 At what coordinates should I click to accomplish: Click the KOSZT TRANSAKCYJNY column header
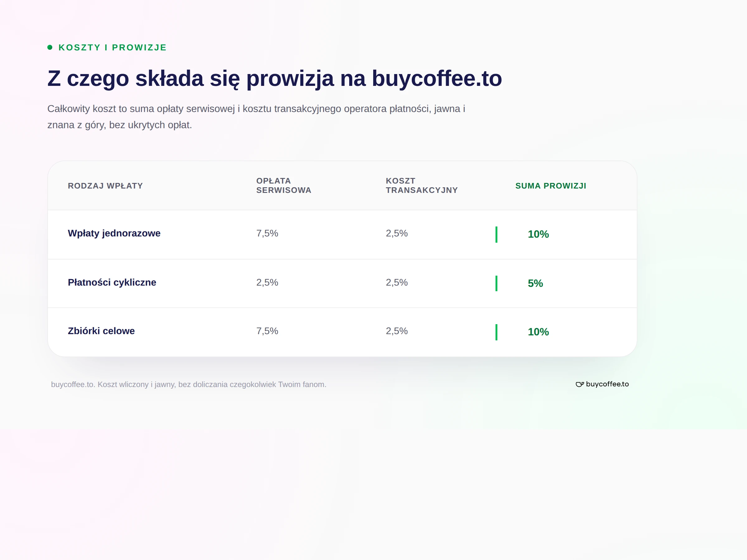tap(422, 186)
